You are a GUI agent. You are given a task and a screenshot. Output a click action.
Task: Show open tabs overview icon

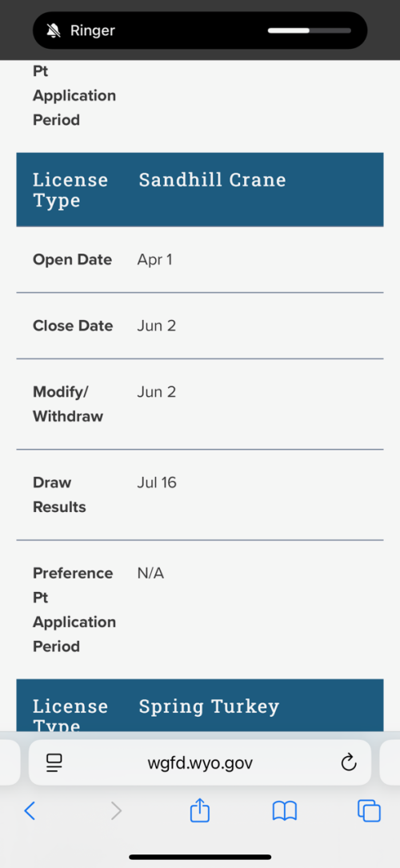click(x=369, y=811)
